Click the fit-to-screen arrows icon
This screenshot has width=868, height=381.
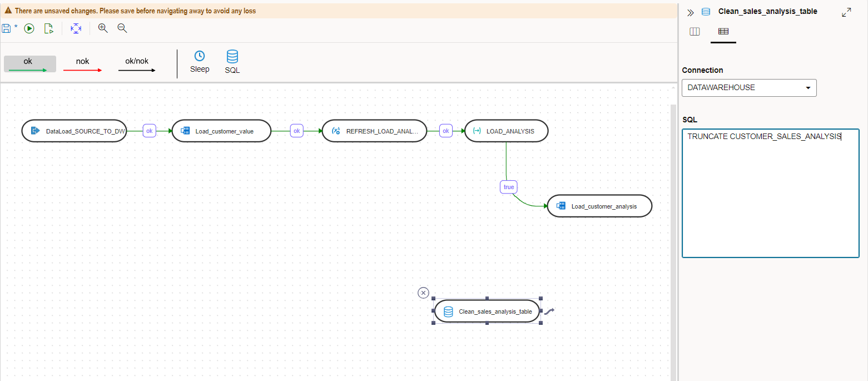tap(76, 28)
